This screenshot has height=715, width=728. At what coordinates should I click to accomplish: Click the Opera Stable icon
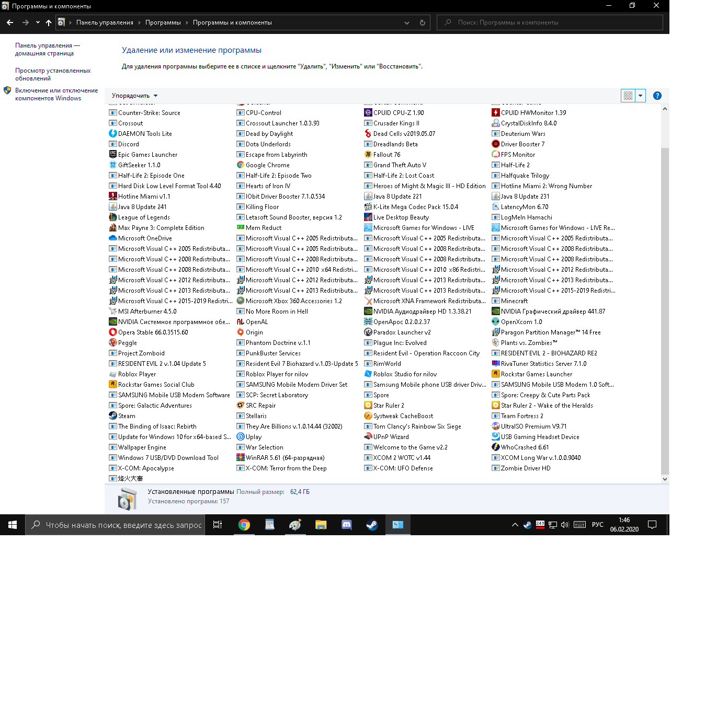click(x=112, y=332)
